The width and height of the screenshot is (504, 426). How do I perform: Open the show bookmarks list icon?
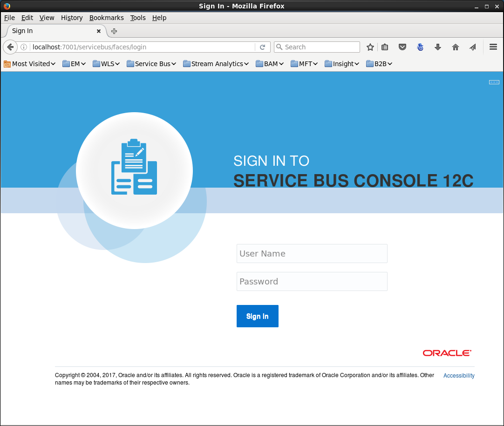385,47
